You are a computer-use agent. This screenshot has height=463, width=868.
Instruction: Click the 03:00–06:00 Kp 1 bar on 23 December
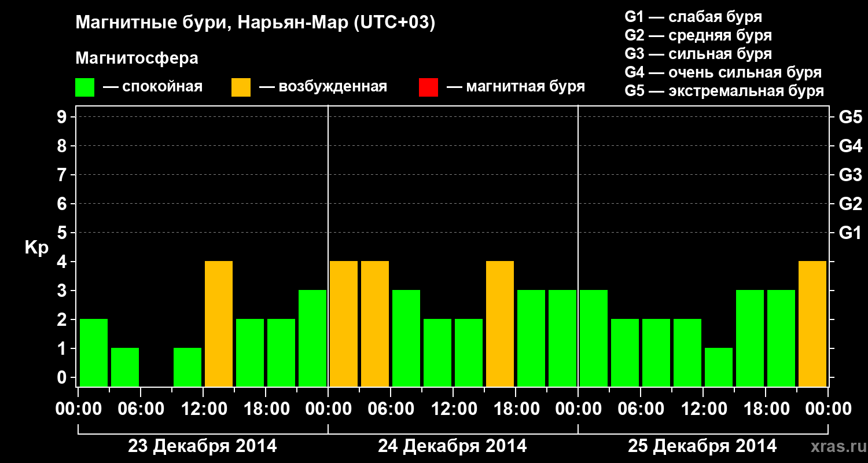125,367
